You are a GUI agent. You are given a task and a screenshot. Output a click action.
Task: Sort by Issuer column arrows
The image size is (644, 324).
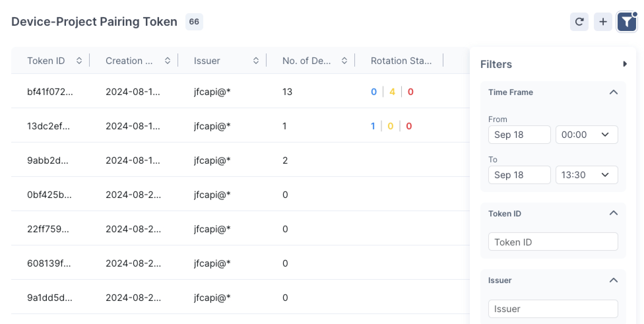tap(256, 61)
